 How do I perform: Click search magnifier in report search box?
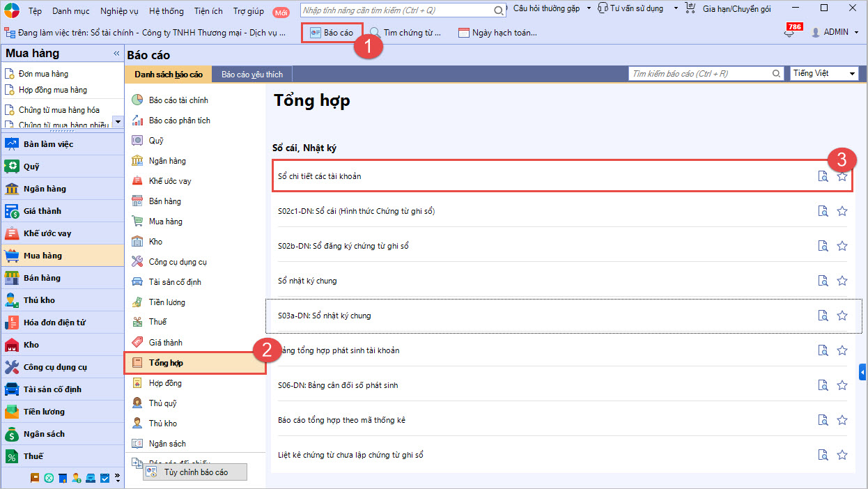pyautogui.click(x=777, y=74)
